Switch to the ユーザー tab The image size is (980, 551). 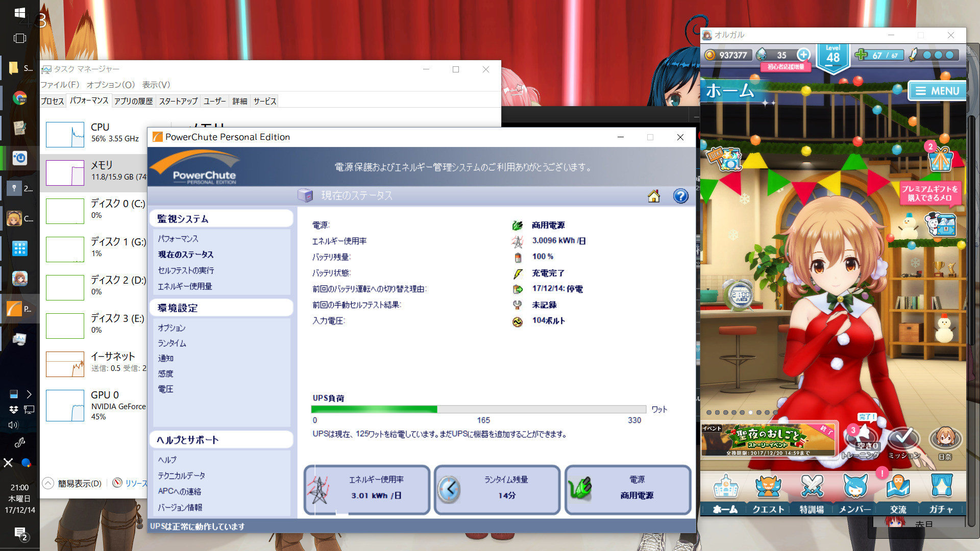[215, 101]
